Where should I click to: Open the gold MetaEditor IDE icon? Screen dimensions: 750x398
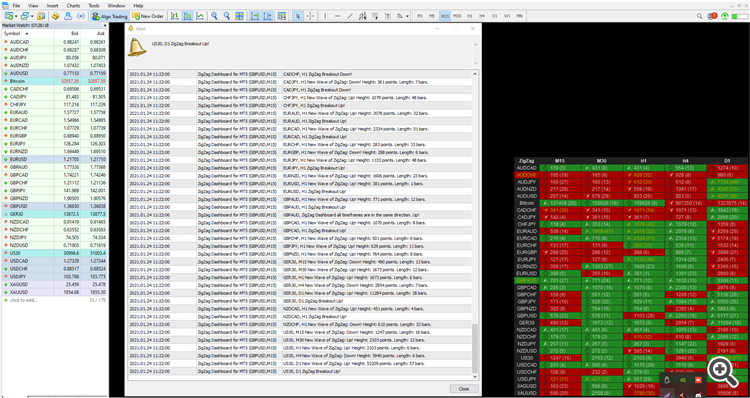click(56, 16)
